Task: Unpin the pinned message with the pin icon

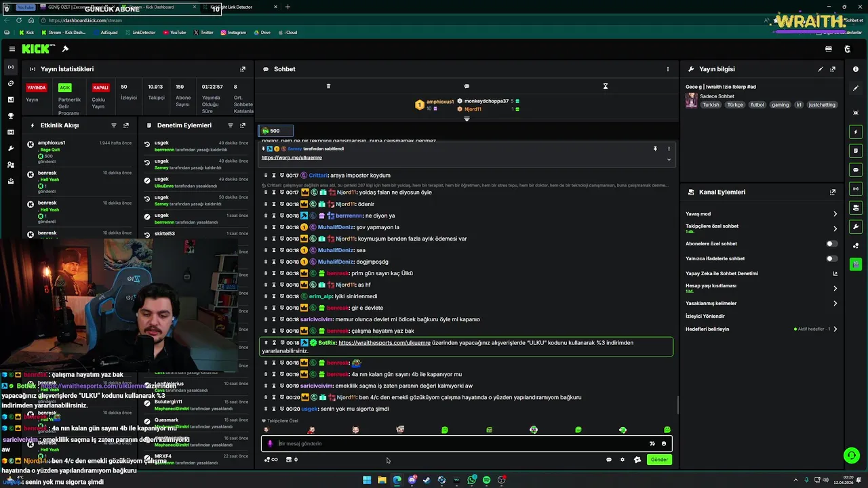Action: [x=655, y=148]
